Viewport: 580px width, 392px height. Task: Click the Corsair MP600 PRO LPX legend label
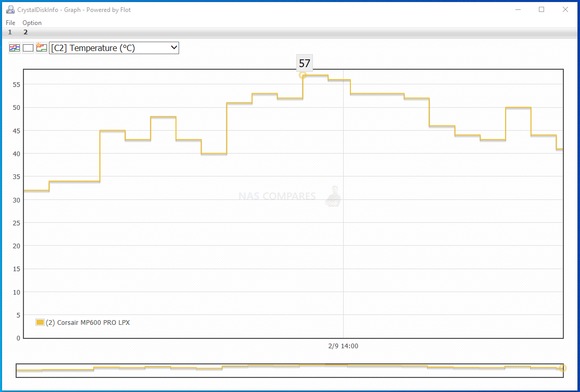pyautogui.click(x=88, y=322)
